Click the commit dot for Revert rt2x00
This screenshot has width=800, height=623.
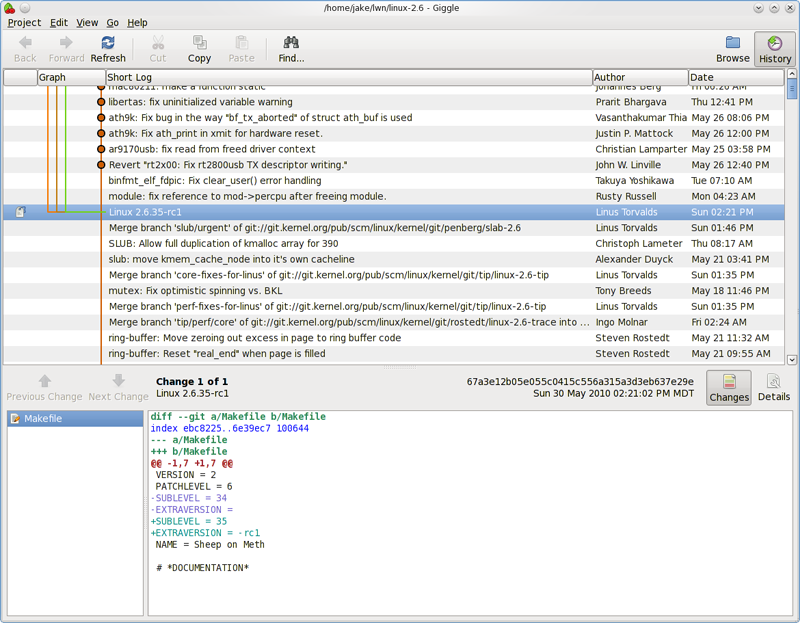(x=101, y=165)
